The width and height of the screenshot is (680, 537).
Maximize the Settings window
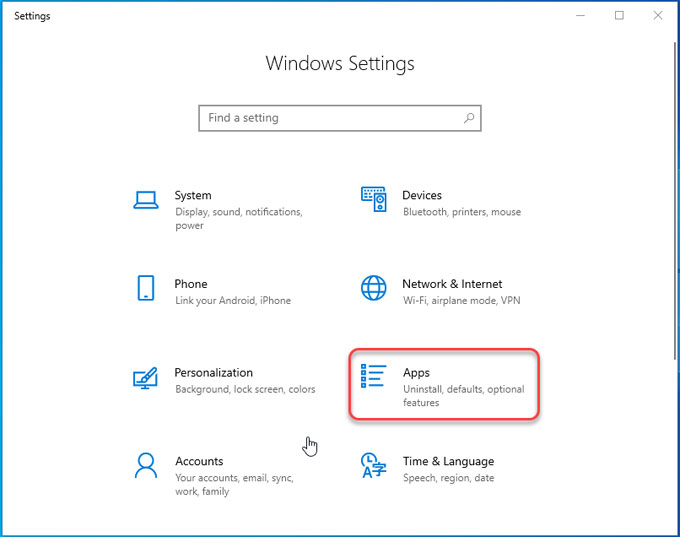coord(619,16)
